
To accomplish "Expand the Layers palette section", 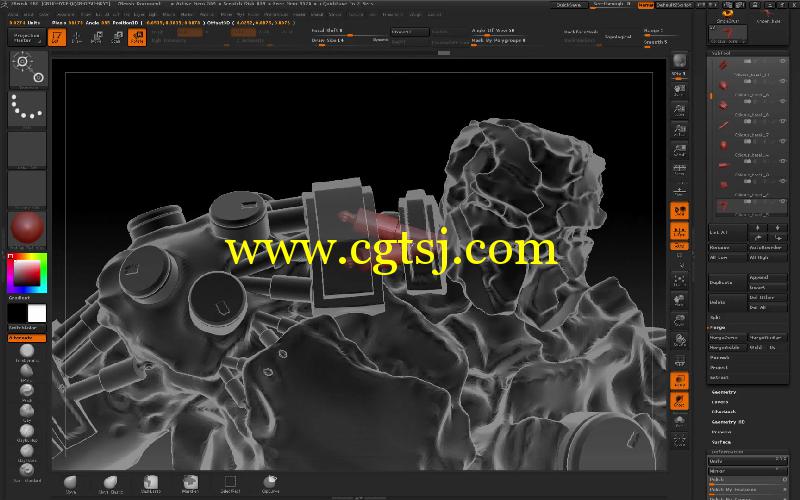I will click(x=720, y=402).
